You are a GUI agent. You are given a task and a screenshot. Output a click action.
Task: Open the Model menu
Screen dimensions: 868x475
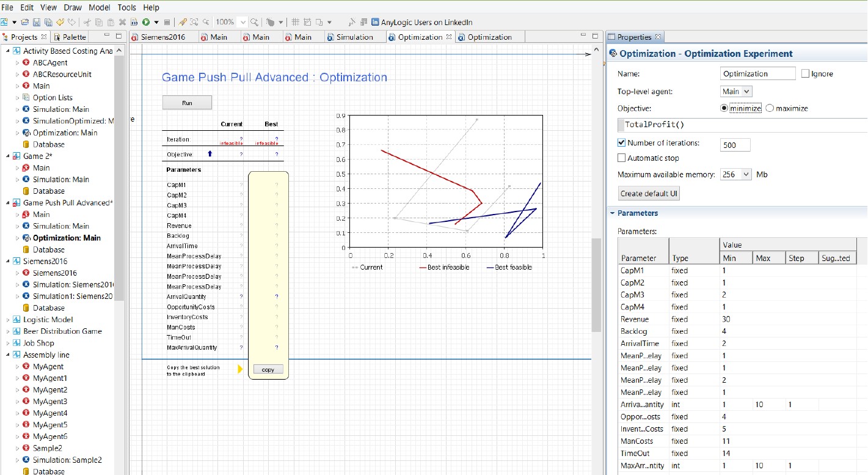[99, 7]
